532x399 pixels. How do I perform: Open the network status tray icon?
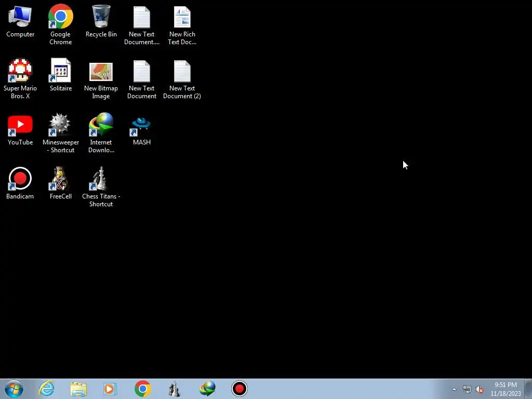pyautogui.click(x=467, y=389)
